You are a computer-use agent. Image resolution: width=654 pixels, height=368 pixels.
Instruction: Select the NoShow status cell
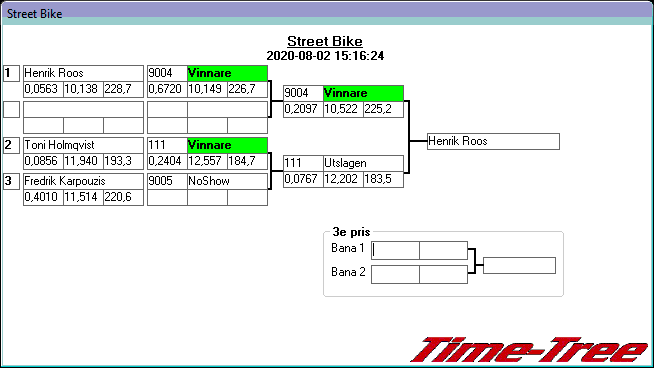[227, 181]
